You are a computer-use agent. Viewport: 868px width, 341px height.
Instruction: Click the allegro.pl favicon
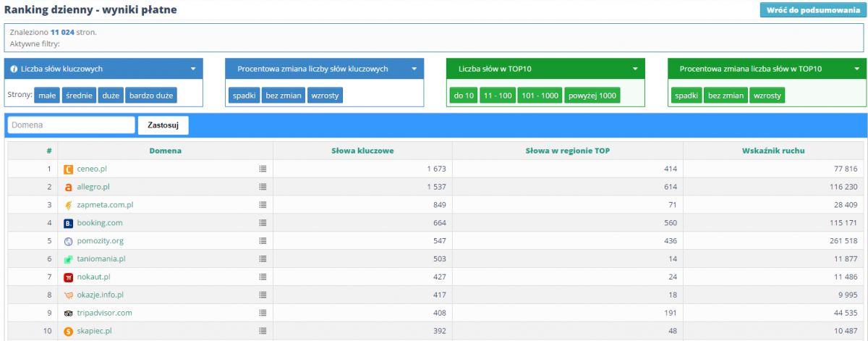[69, 187]
